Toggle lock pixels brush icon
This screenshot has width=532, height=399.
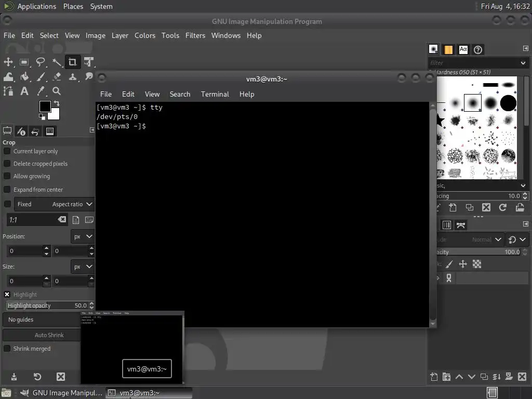tap(449, 264)
